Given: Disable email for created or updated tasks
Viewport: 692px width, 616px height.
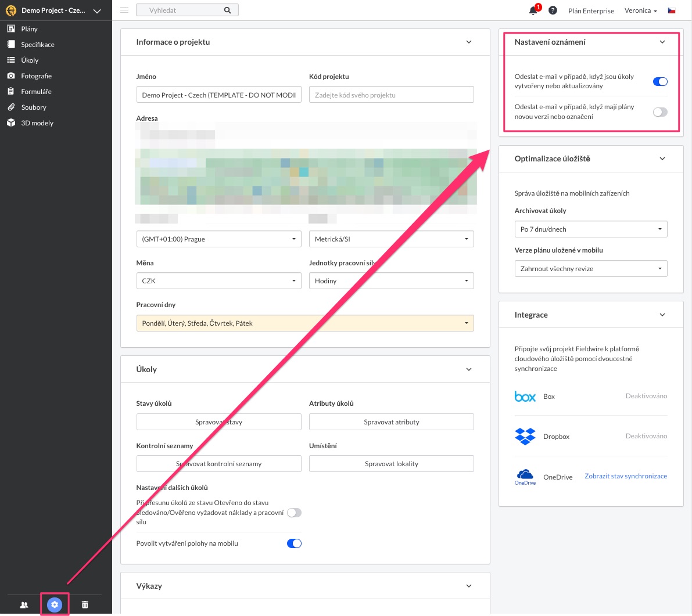Looking at the screenshot, I should 660,82.
